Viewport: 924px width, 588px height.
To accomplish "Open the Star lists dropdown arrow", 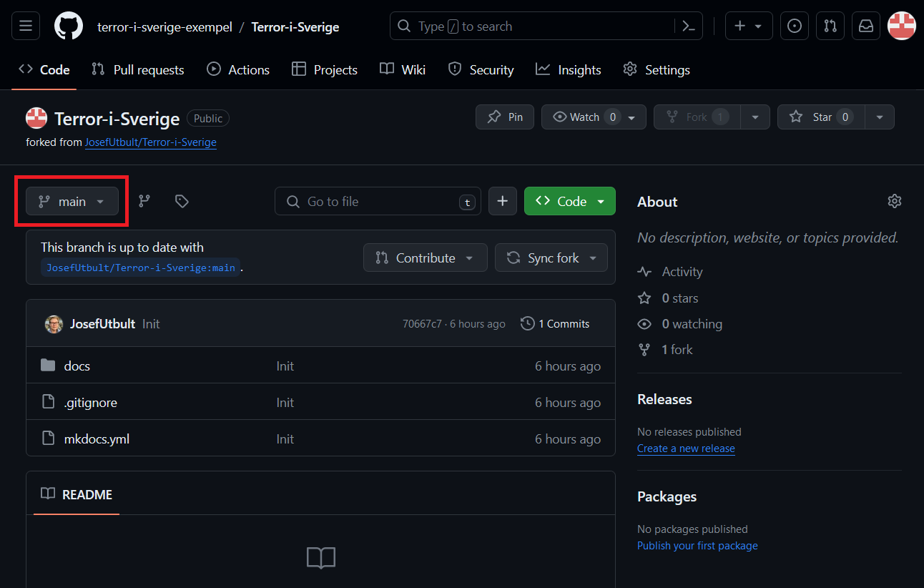I will tap(880, 117).
